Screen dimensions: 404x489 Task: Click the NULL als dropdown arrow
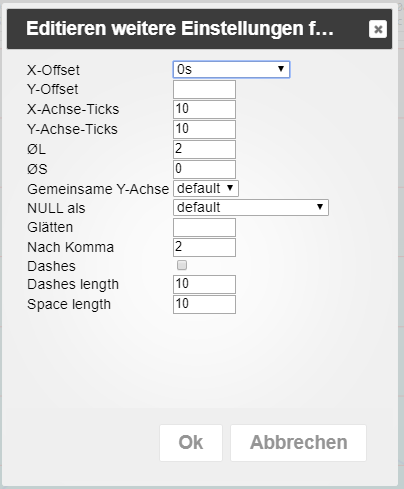[320, 207]
